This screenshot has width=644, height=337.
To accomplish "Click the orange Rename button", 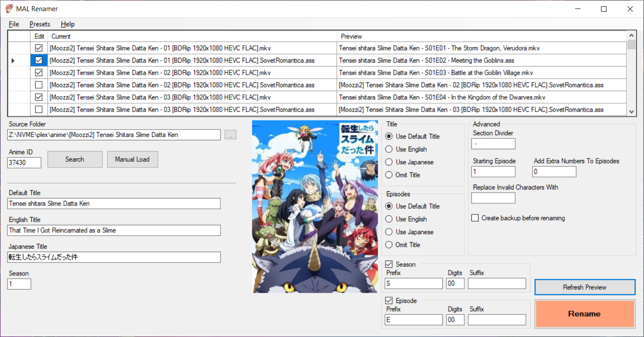I will point(585,314).
